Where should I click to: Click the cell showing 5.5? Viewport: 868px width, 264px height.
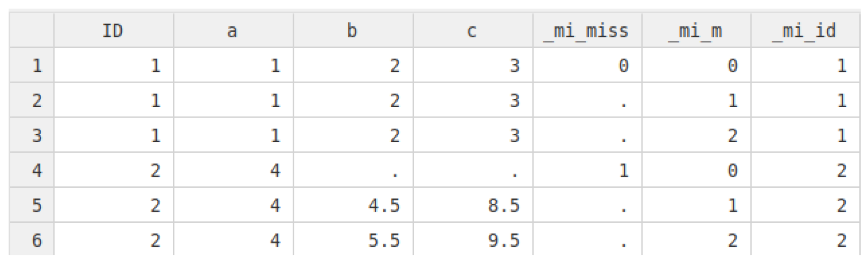[x=353, y=240]
